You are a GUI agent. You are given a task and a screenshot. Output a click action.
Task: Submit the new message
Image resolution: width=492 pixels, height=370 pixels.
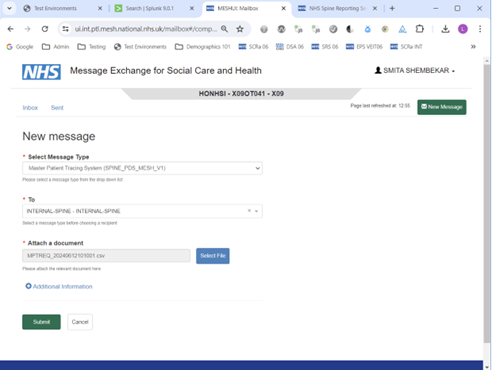click(x=41, y=322)
